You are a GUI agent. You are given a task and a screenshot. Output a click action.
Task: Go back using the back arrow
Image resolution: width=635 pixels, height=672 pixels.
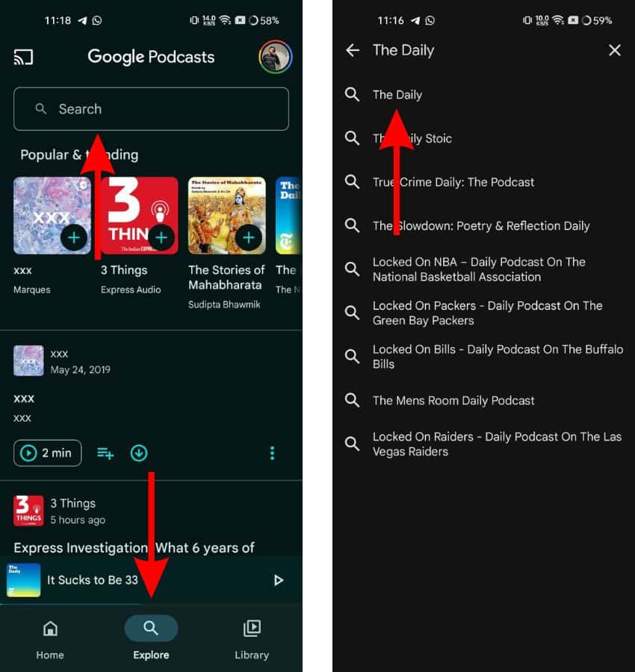(x=353, y=50)
